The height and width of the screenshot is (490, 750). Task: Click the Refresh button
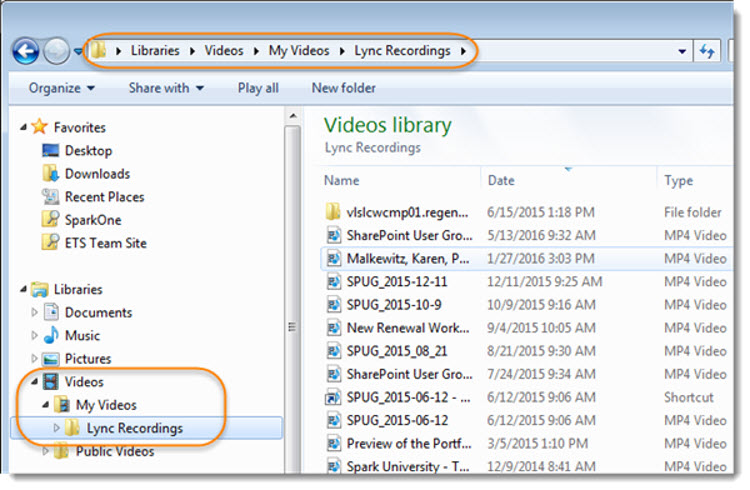click(707, 51)
